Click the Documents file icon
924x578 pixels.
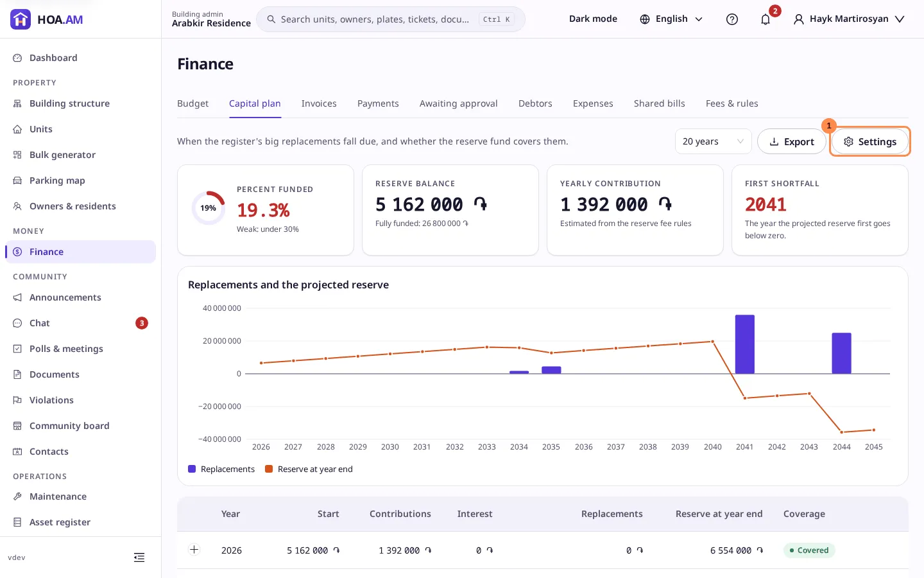tap(17, 374)
